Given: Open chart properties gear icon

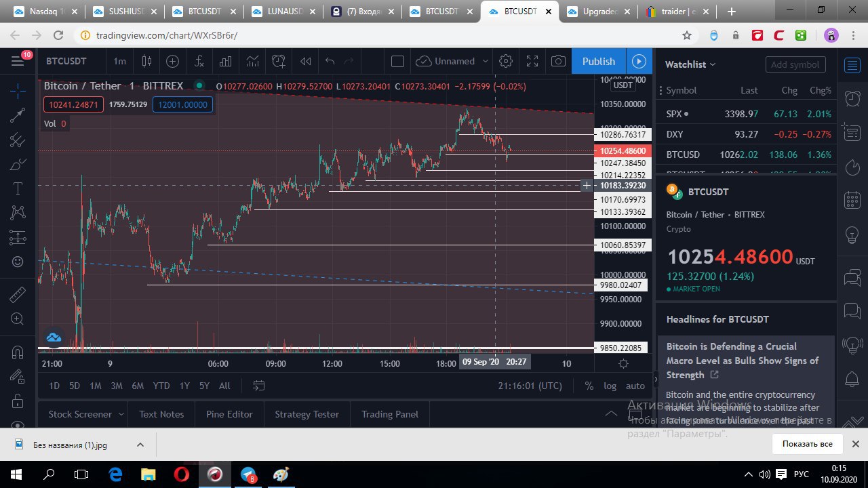Looking at the screenshot, I should pos(505,61).
